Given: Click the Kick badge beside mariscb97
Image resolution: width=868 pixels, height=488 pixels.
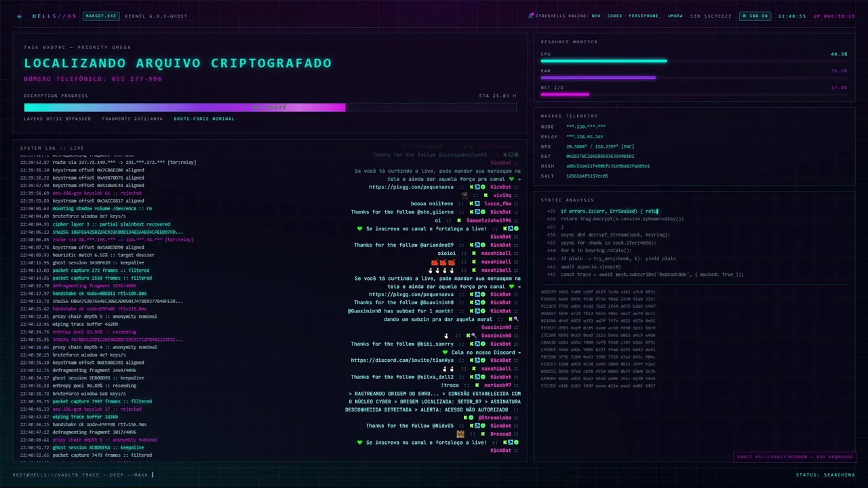Looking at the screenshot, I should point(477,385).
